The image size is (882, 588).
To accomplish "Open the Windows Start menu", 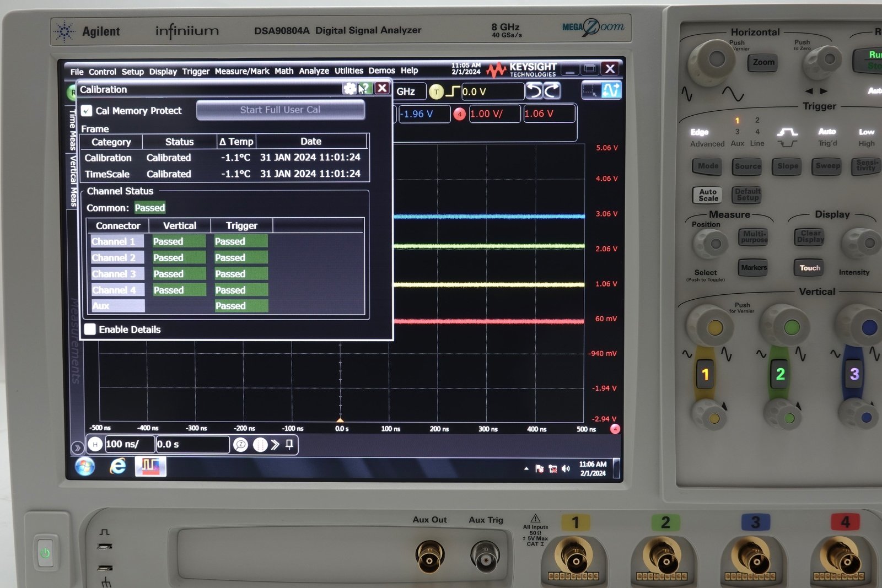I will [85, 467].
